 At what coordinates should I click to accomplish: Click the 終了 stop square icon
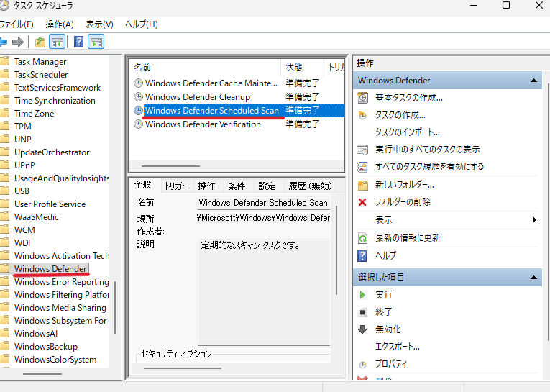[362, 312]
